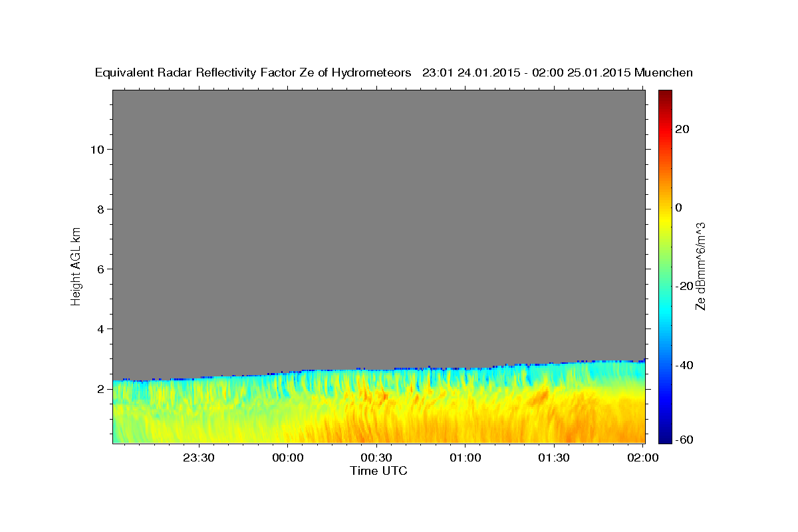Click the 'Height AGL km' axis label

76,266
